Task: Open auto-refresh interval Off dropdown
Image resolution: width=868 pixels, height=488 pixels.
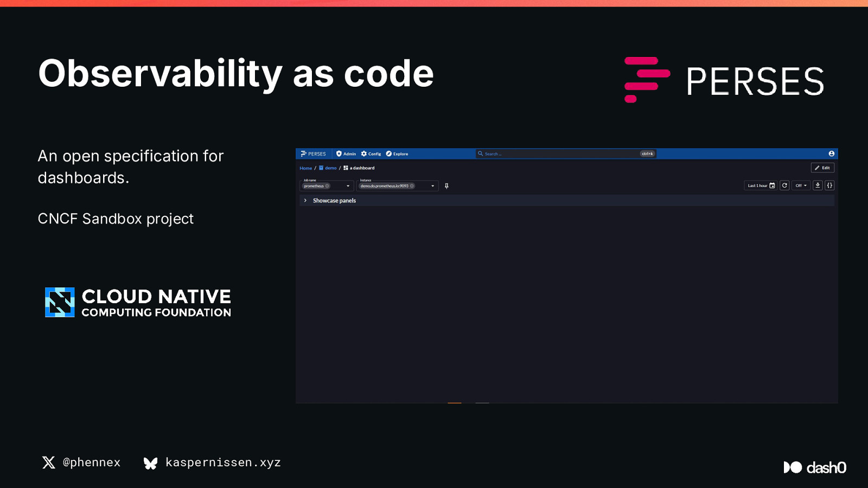Action: click(801, 185)
